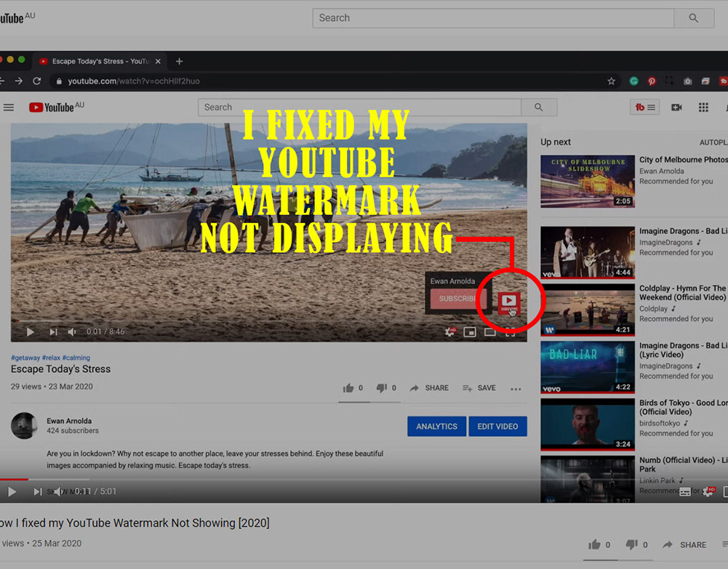Click the inner YouTube Search box
728x569 pixels.
[359, 108]
